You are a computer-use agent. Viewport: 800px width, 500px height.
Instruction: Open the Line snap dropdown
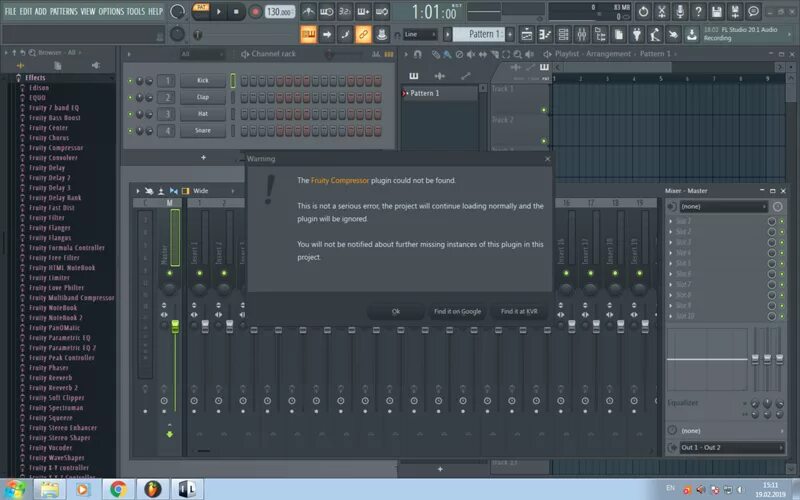point(420,34)
